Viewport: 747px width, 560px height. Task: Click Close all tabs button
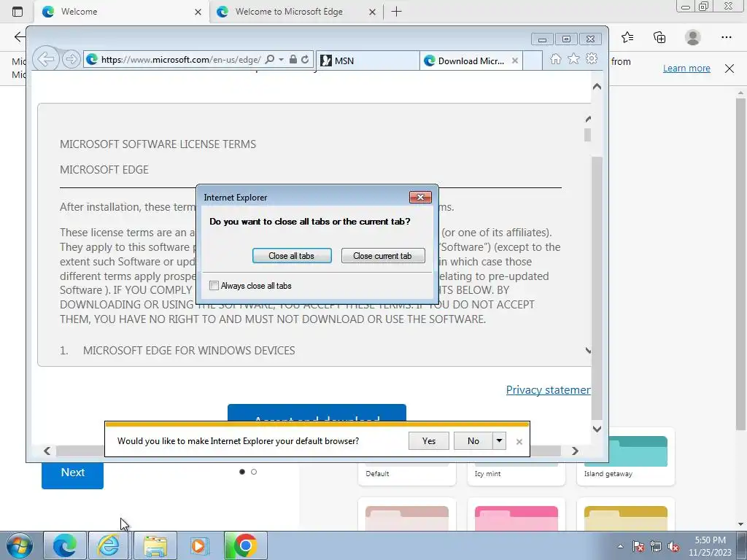[x=292, y=256]
